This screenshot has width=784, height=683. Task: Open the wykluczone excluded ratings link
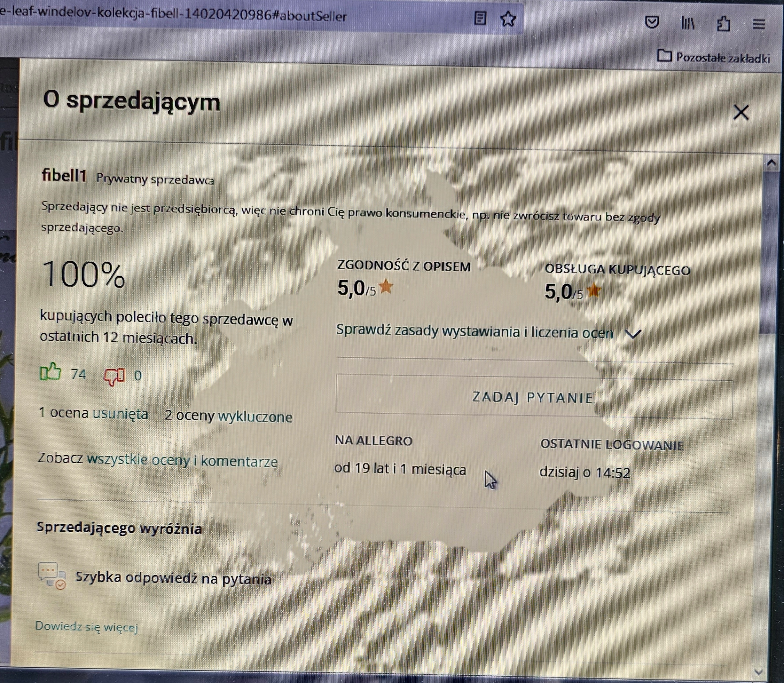(x=255, y=417)
